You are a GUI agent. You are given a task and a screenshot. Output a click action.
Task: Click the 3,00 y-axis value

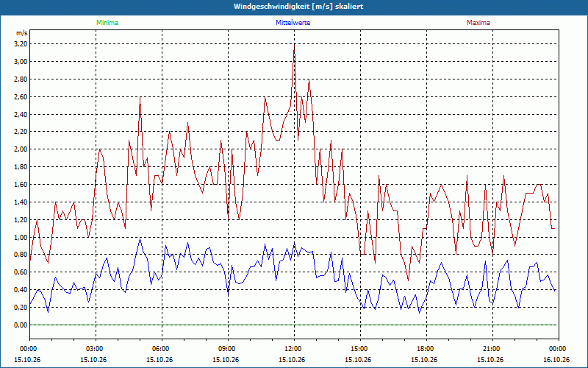[21, 62]
